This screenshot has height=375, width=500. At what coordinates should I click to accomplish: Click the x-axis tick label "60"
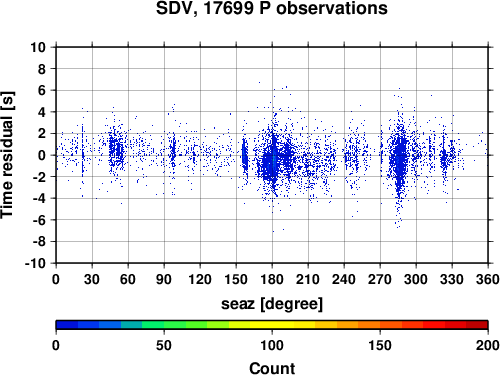coord(128,279)
